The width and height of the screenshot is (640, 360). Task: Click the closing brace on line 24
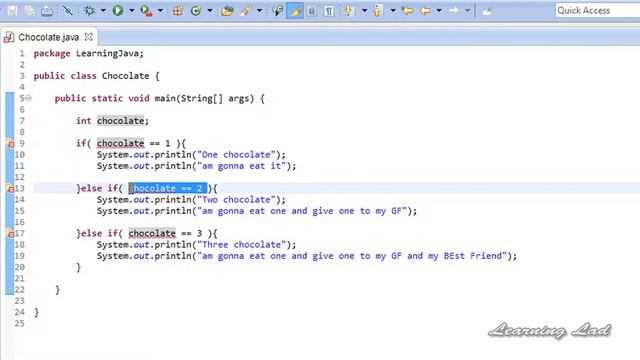coord(36,313)
